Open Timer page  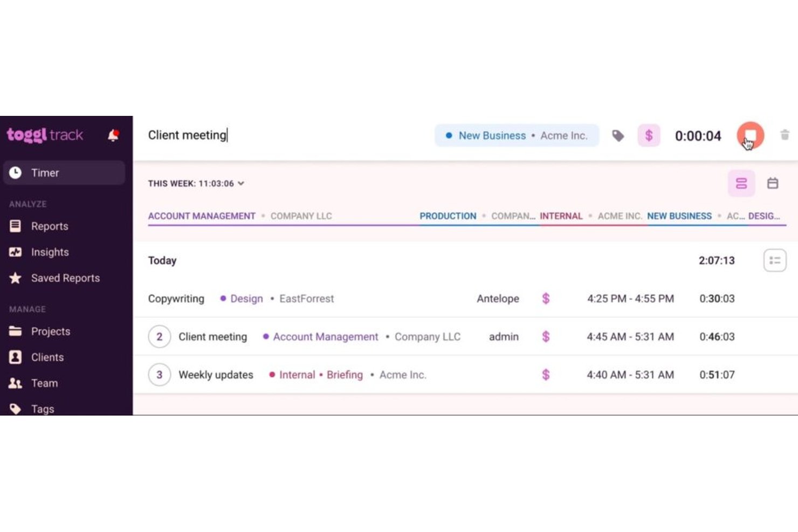tap(64, 172)
